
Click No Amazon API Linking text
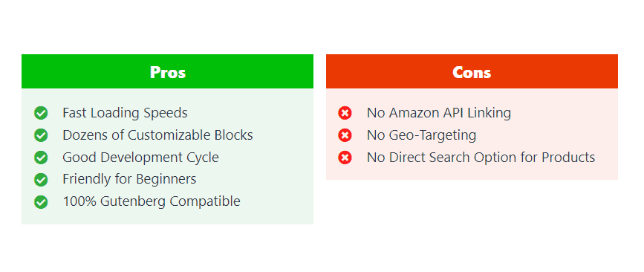439,113
